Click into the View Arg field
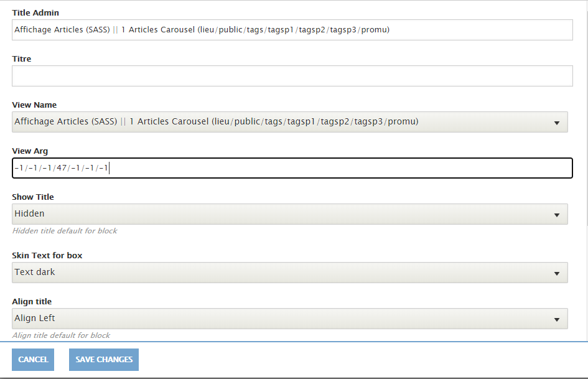 click(x=292, y=168)
